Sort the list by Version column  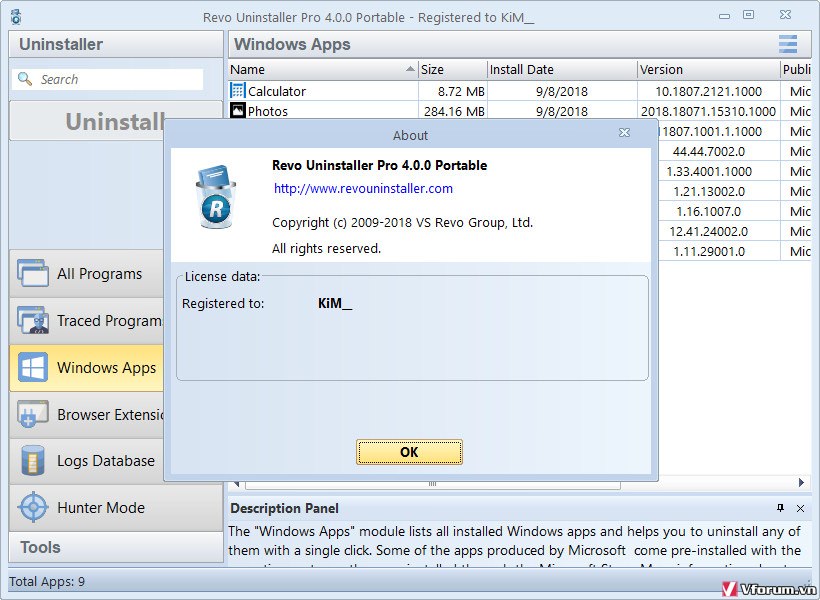708,69
